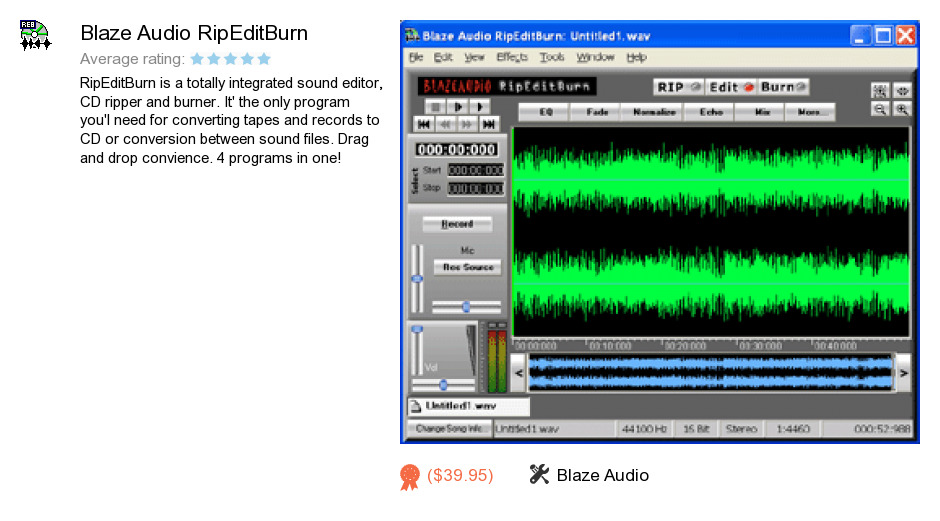
Task: Click the Normalize effect button
Action: point(653,112)
